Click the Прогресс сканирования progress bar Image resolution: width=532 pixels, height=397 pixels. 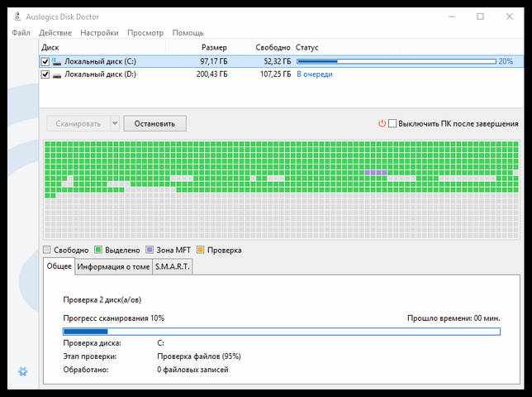[282, 332]
